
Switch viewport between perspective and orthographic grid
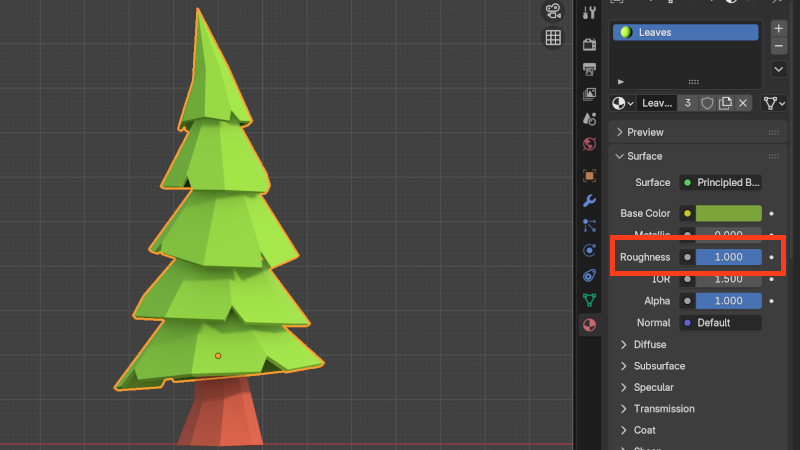[x=552, y=39]
